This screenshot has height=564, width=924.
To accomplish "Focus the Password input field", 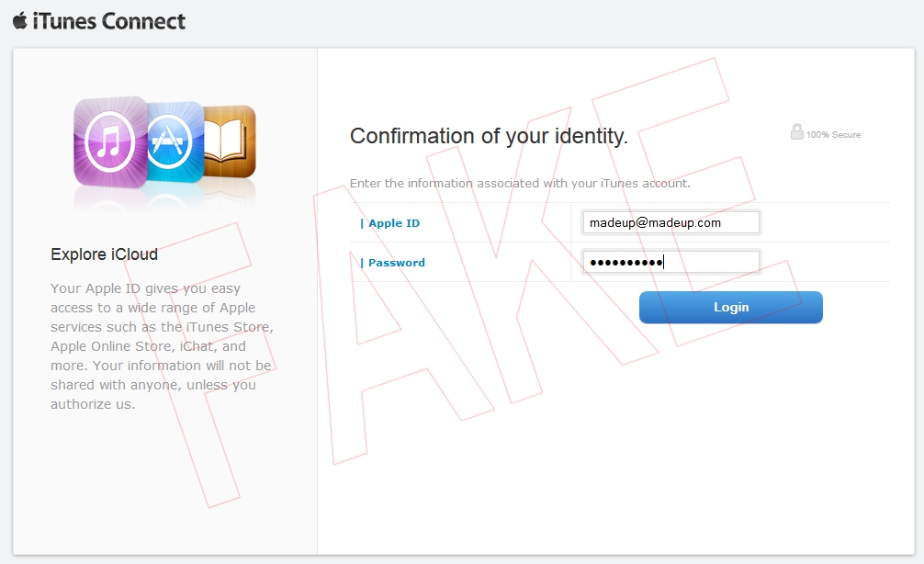I will pyautogui.click(x=670, y=263).
